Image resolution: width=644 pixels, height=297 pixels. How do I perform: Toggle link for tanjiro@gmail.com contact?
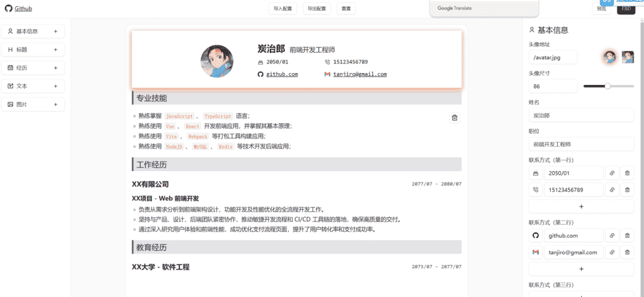[612, 252]
